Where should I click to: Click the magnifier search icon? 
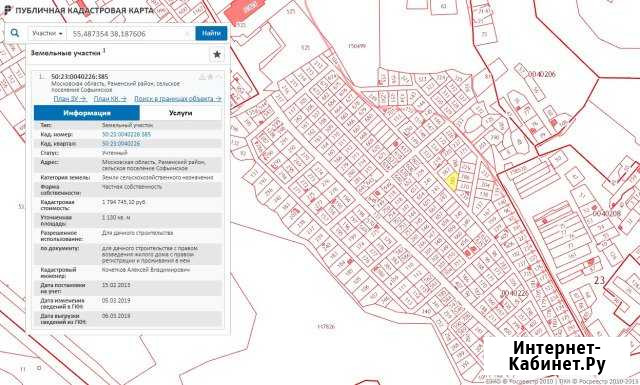pyautogui.click(x=15, y=33)
